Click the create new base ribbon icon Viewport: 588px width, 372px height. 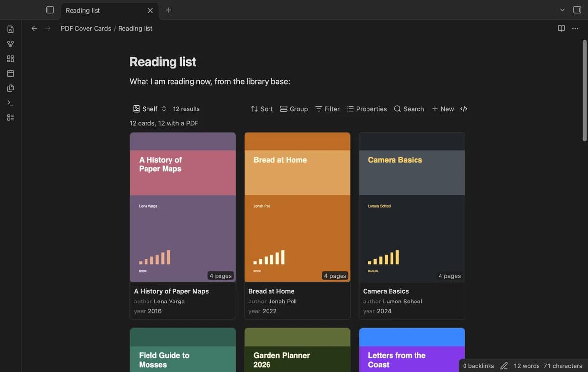click(10, 117)
